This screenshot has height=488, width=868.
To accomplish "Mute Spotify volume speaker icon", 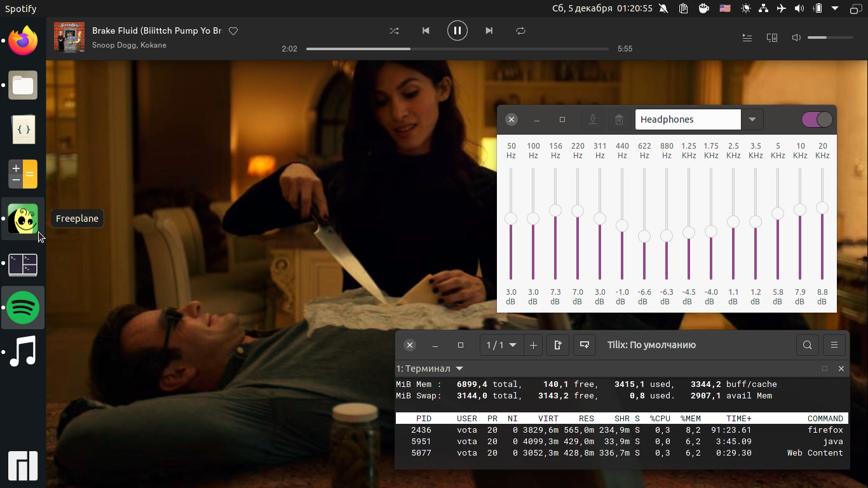I will (796, 37).
